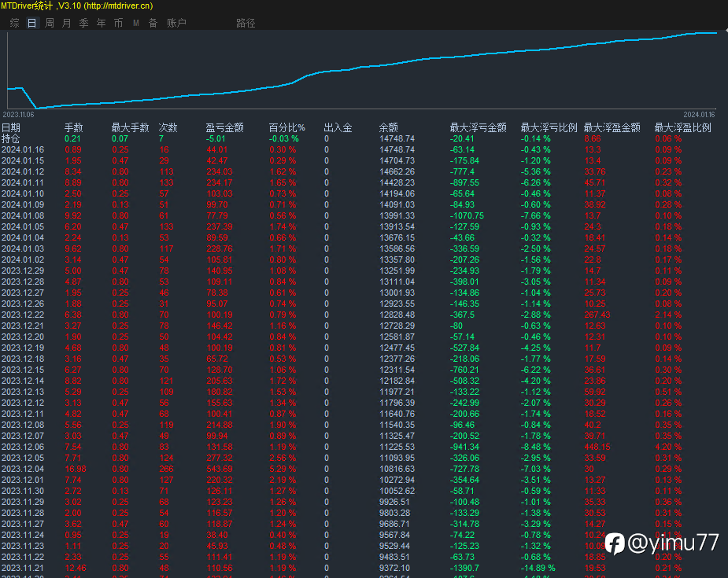Open the 季 quarterly statistics tab

pos(83,24)
